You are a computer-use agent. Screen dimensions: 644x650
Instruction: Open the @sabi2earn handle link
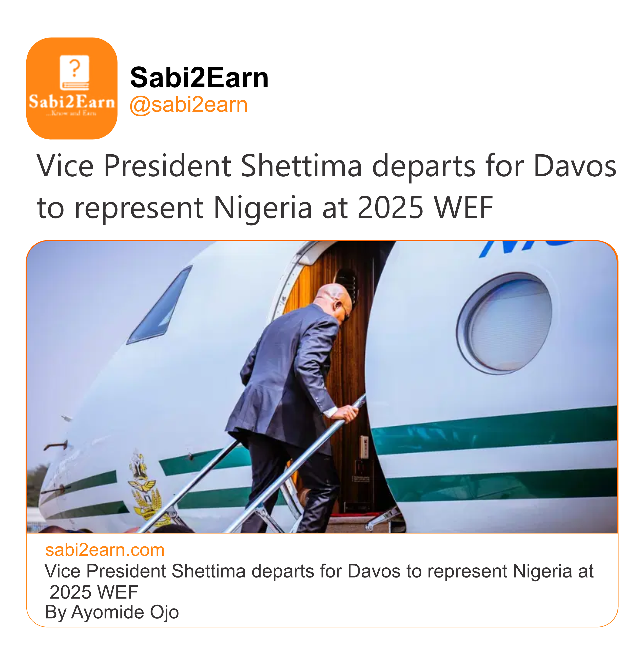coord(189,105)
